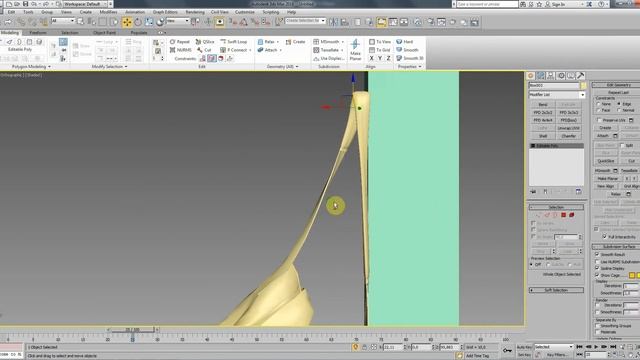The width and height of the screenshot is (640, 360).
Task: Open the Utilities hammer panel tab
Action: pos(580,76)
